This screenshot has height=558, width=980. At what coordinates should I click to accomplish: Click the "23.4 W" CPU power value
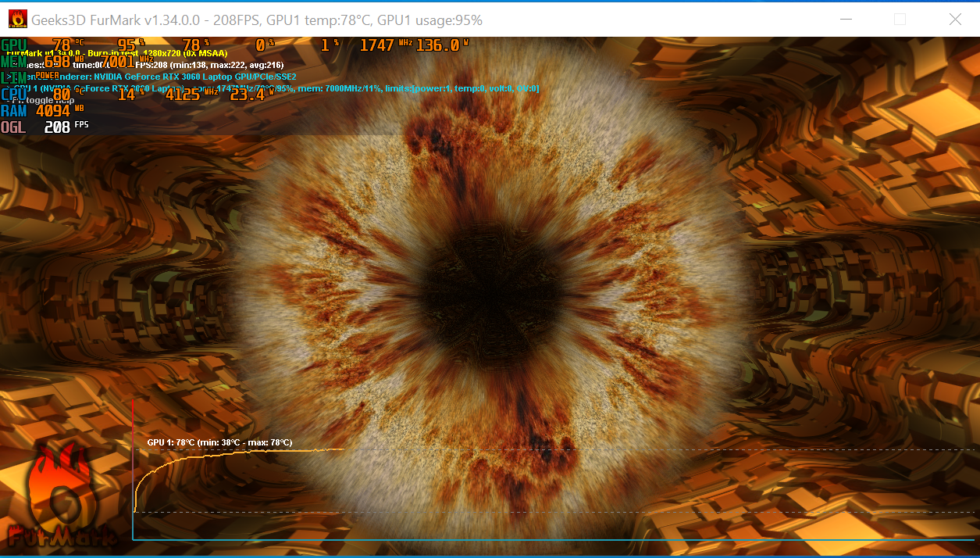[251, 95]
